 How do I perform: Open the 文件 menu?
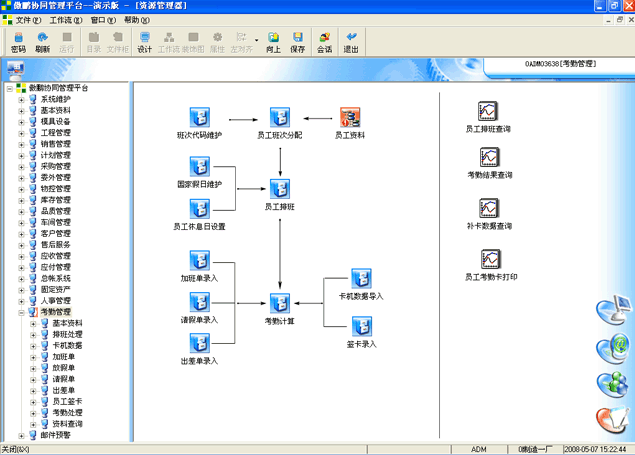point(26,20)
